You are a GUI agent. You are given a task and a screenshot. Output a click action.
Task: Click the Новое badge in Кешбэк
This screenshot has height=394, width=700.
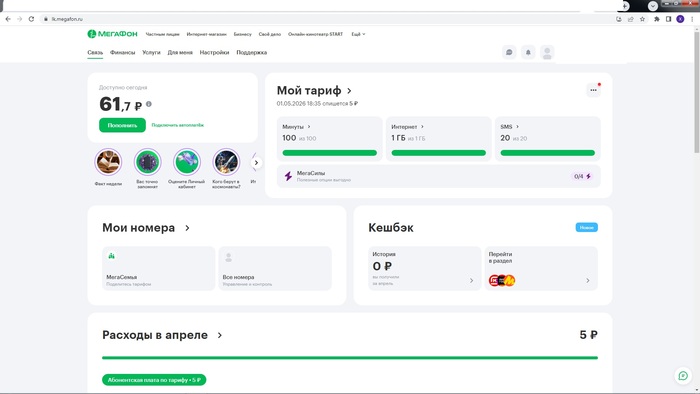(586, 228)
